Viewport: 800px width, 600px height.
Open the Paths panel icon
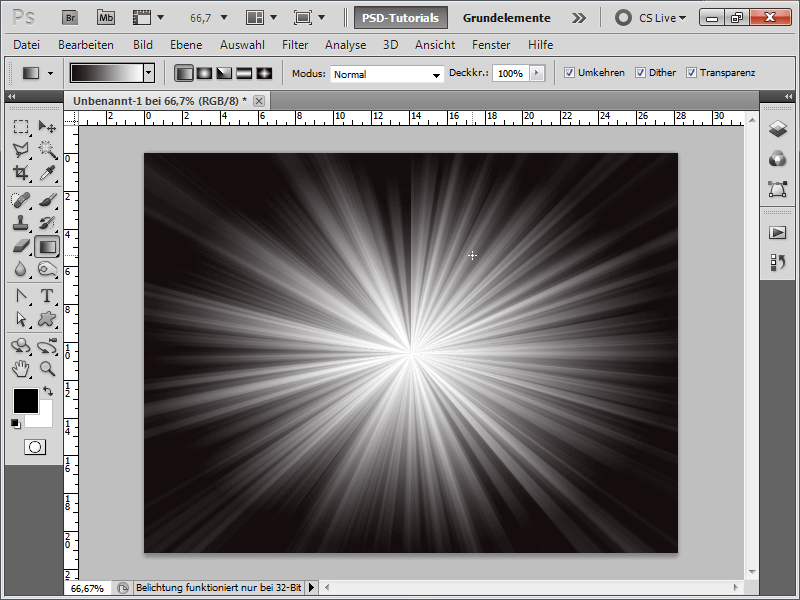(x=778, y=189)
